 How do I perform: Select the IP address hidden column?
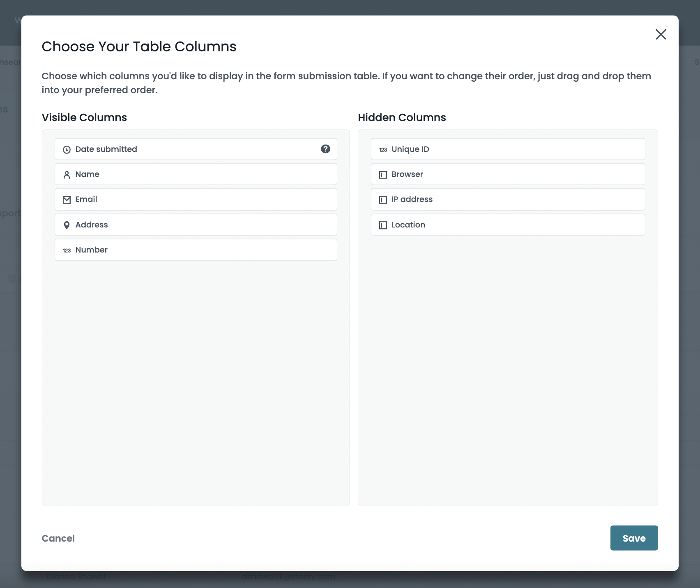click(x=508, y=199)
